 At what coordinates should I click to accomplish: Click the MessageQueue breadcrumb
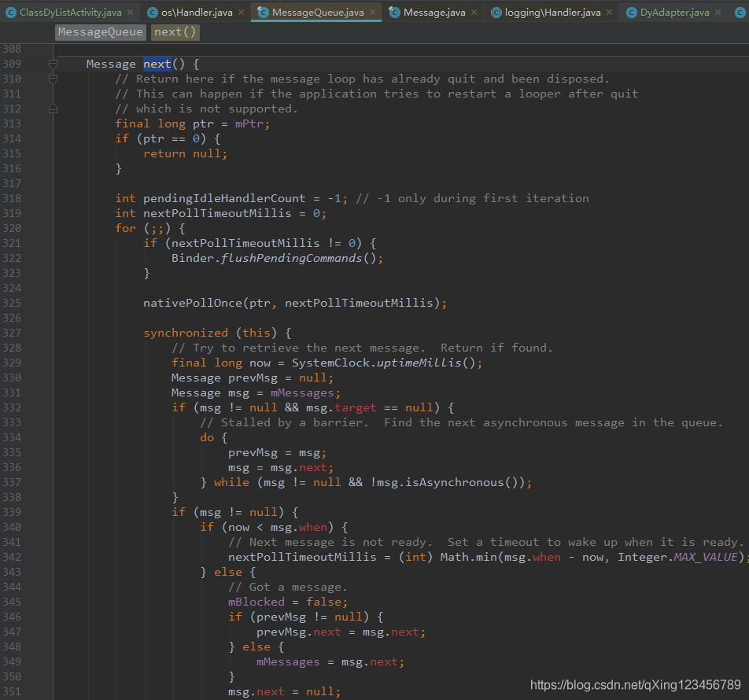point(101,32)
